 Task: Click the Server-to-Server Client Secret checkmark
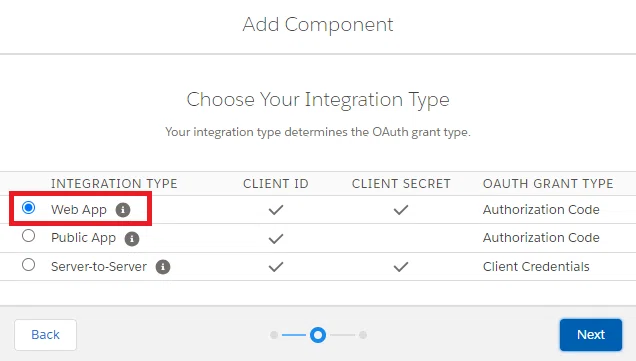point(401,266)
